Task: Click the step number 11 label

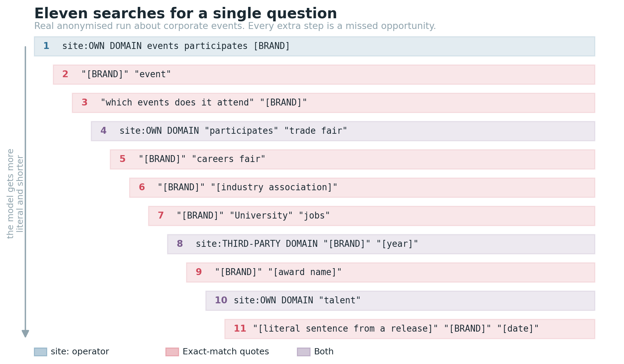Action: (x=240, y=328)
